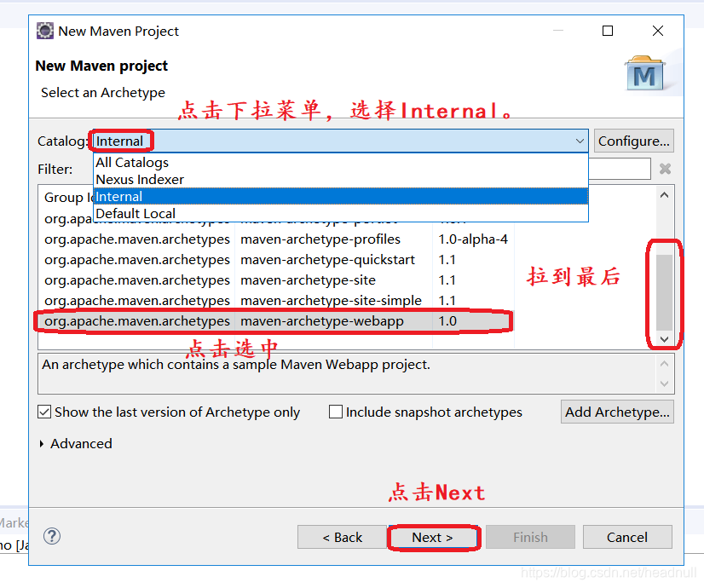Click version cell 1.0-alpha-4
704x588 pixels.
[473, 239]
